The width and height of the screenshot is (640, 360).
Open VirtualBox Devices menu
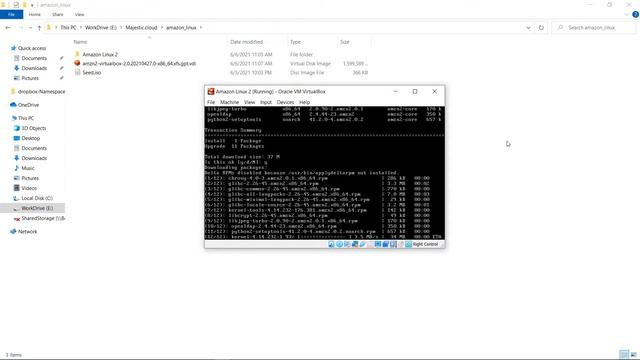click(285, 102)
